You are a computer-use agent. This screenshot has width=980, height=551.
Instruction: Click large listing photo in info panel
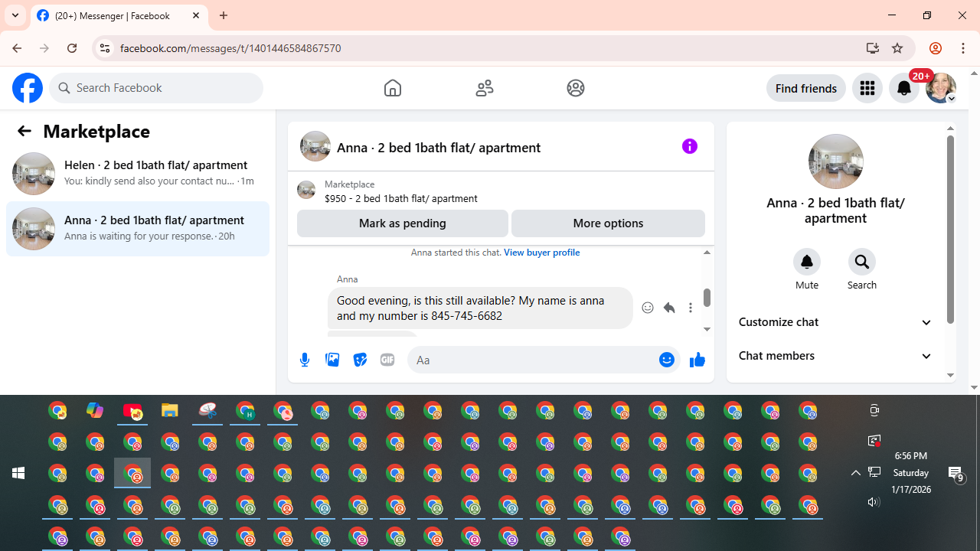[835, 161]
